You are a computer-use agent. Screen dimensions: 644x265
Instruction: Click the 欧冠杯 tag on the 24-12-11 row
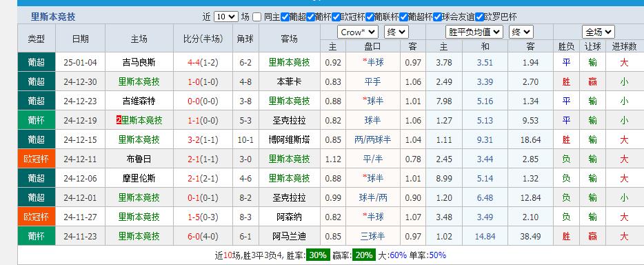tap(37, 159)
